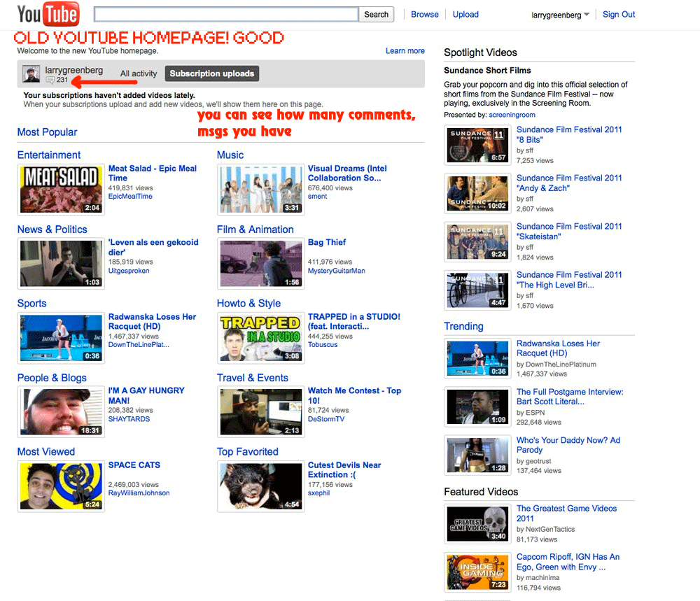
Task: Go to the Upload page
Action: (x=465, y=14)
